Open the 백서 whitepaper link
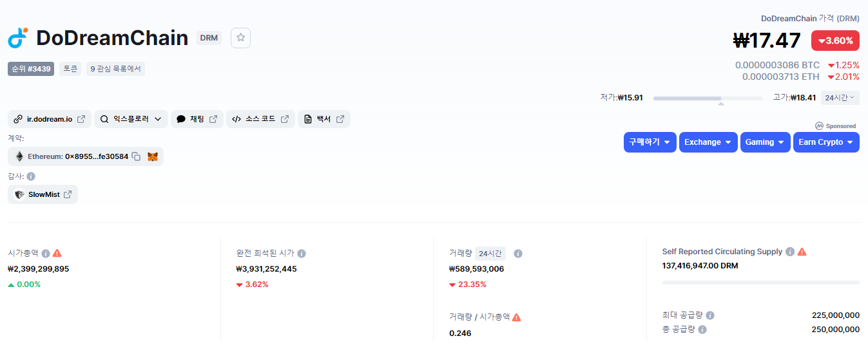The width and height of the screenshot is (868, 345). [324, 119]
